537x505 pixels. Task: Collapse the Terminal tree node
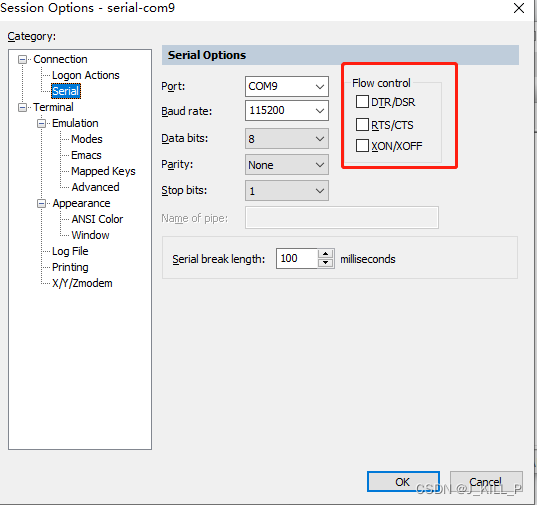click(22, 108)
